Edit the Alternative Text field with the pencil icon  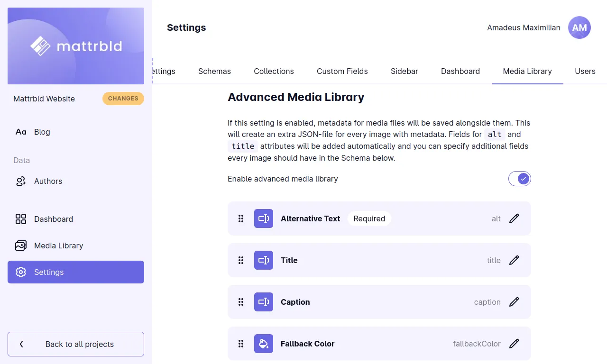[514, 218]
